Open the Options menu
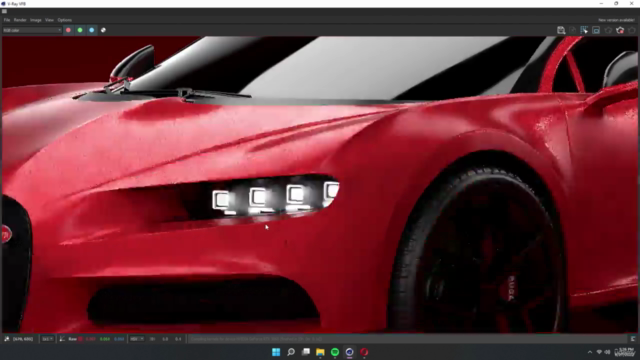Screen dimensions: 640x360 [x=64, y=20]
